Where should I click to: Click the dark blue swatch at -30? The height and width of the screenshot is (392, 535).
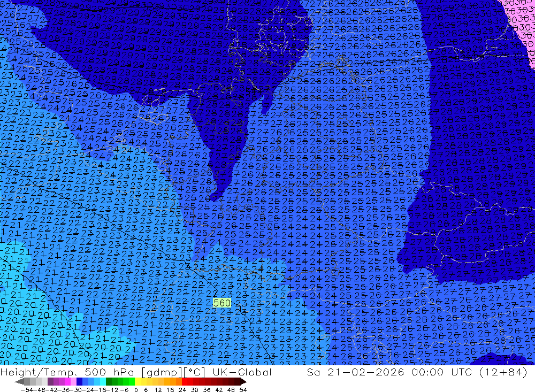tap(79, 382)
